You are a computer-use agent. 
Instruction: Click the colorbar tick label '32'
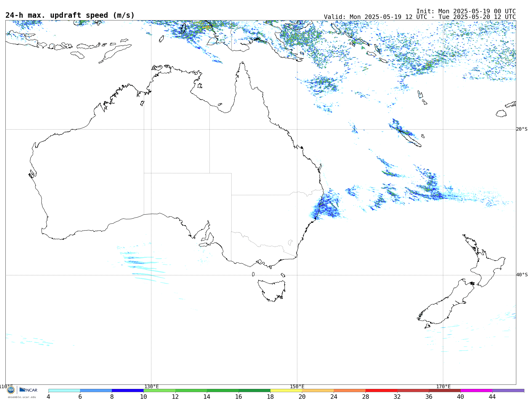[x=397, y=397]
